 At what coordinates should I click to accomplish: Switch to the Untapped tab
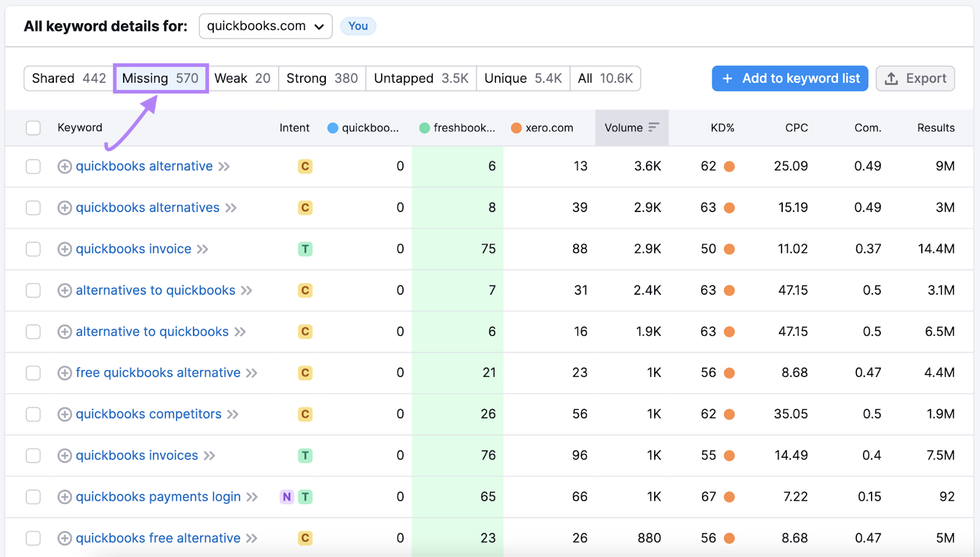click(x=421, y=78)
